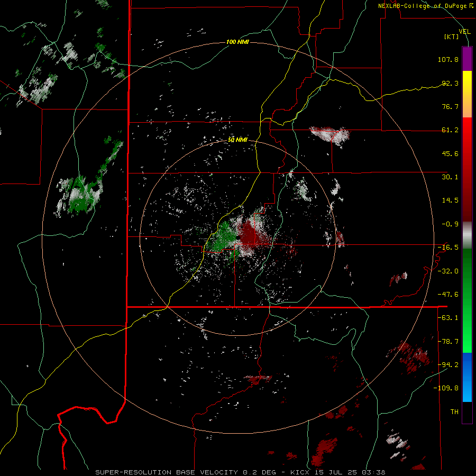Select the VEL legend title
Viewport: 476px width, 476px height.
464,32
